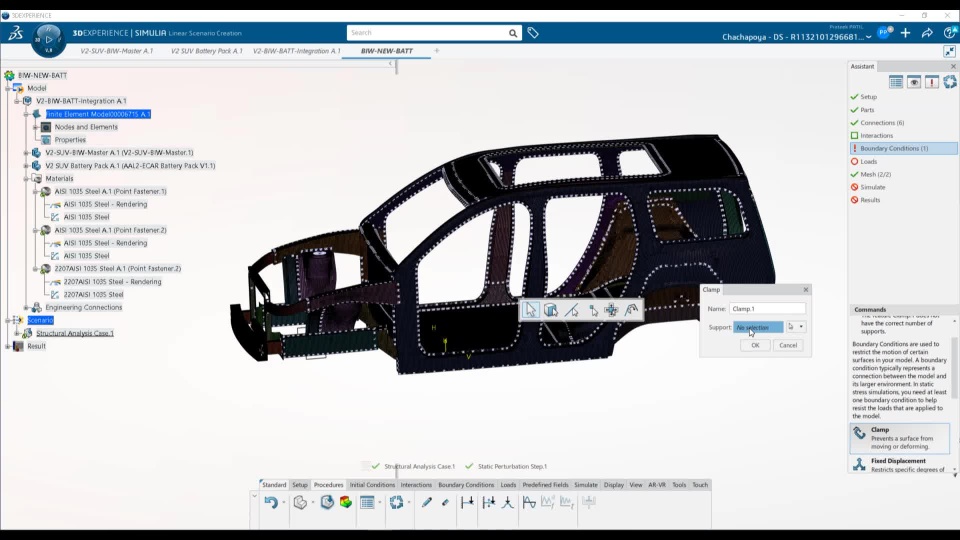960x540 pixels.
Task: Click the sine wave amplitude icon
Action: pos(529,503)
